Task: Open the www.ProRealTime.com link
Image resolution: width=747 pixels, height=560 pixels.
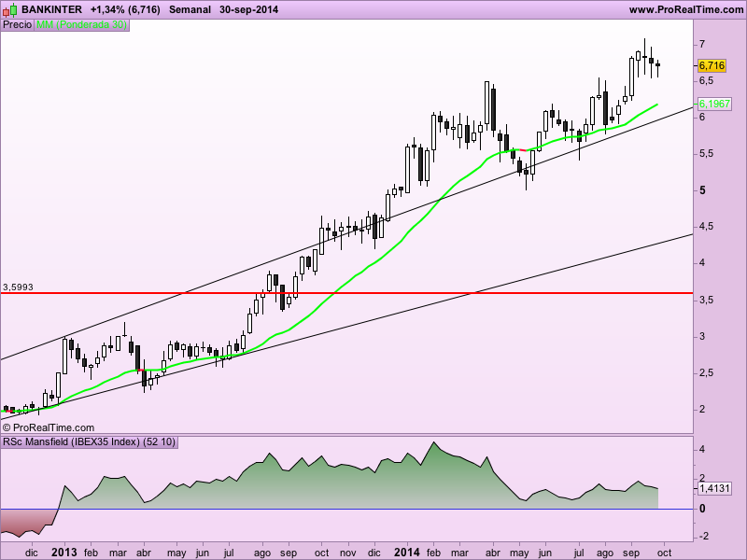Action: tap(686, 9)
